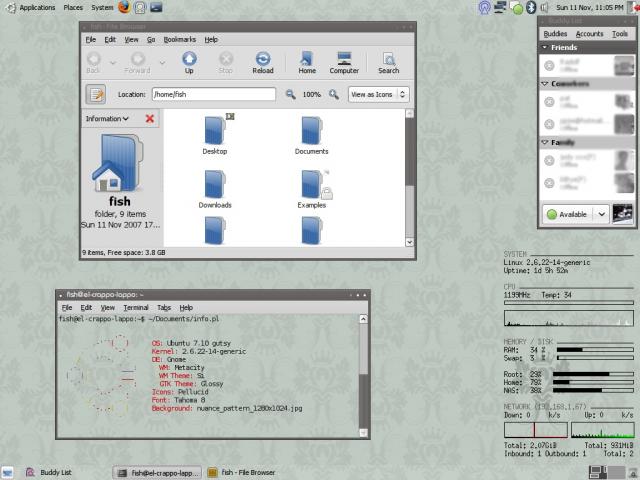This screenshot has width=640, height=480.
Task: Click the Reload icon in File Browser
Action: [x=263, y=59]
